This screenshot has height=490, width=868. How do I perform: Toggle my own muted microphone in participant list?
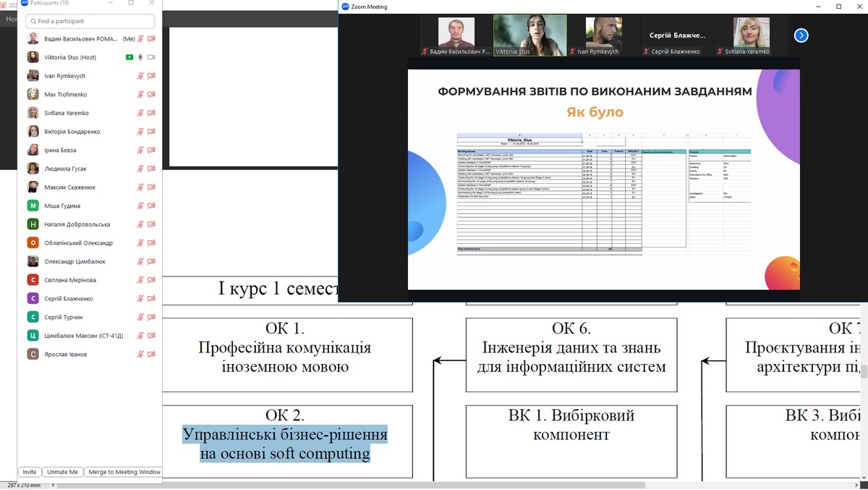pos(140,39)
